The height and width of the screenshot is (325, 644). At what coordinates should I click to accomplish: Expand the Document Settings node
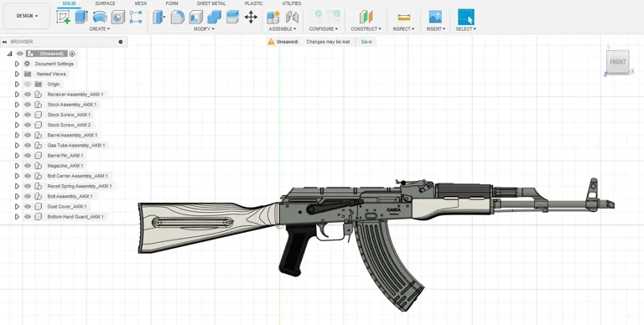(17, 64)
